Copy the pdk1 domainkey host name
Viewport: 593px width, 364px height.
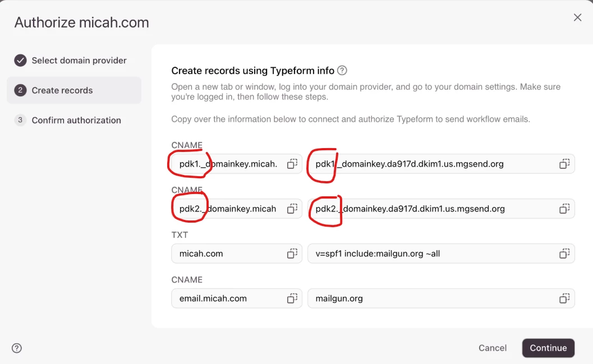[x=292, y=164]
